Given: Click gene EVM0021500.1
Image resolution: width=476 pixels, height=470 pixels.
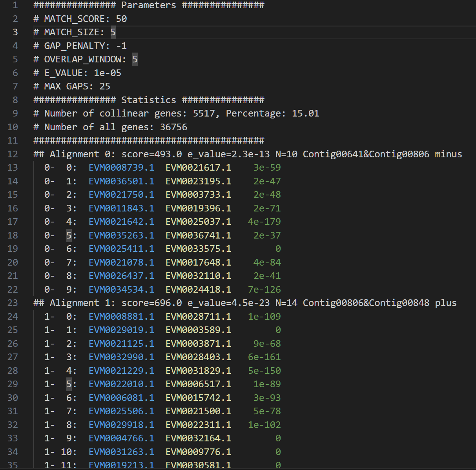Looking at the screenshot, I should [198, 411].
